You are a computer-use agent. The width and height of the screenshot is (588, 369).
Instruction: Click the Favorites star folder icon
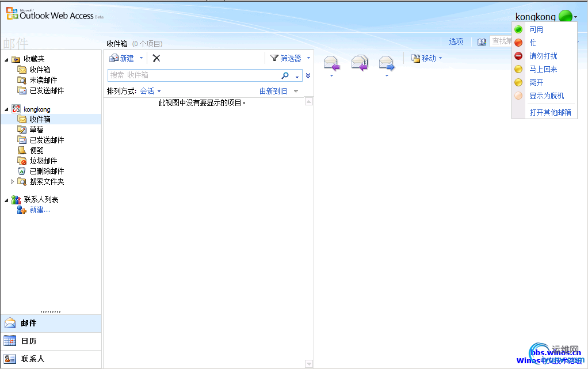point(16,59)
